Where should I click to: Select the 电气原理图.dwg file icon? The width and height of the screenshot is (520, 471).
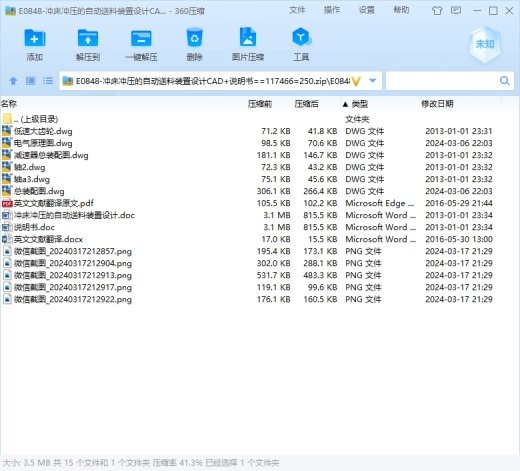(x=7, y=143)
